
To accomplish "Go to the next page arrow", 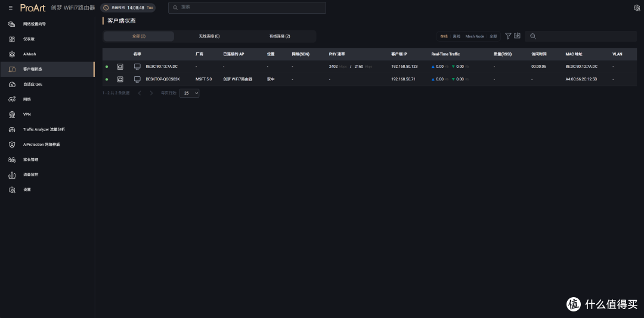I will (151, 93).
